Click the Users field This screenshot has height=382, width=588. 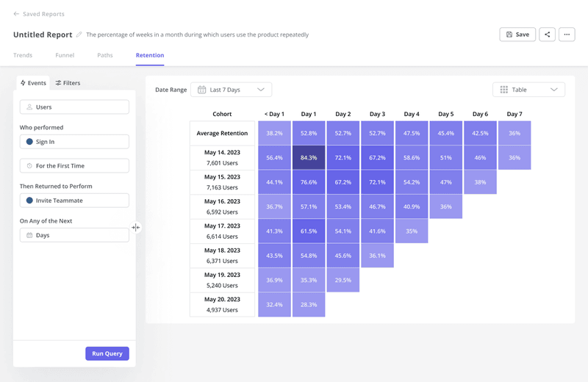74,107
